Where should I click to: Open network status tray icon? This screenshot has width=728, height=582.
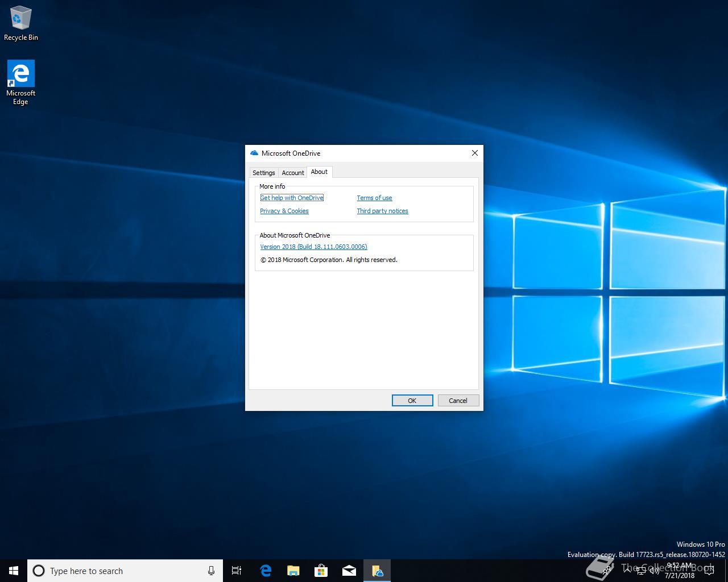point(640,571)
